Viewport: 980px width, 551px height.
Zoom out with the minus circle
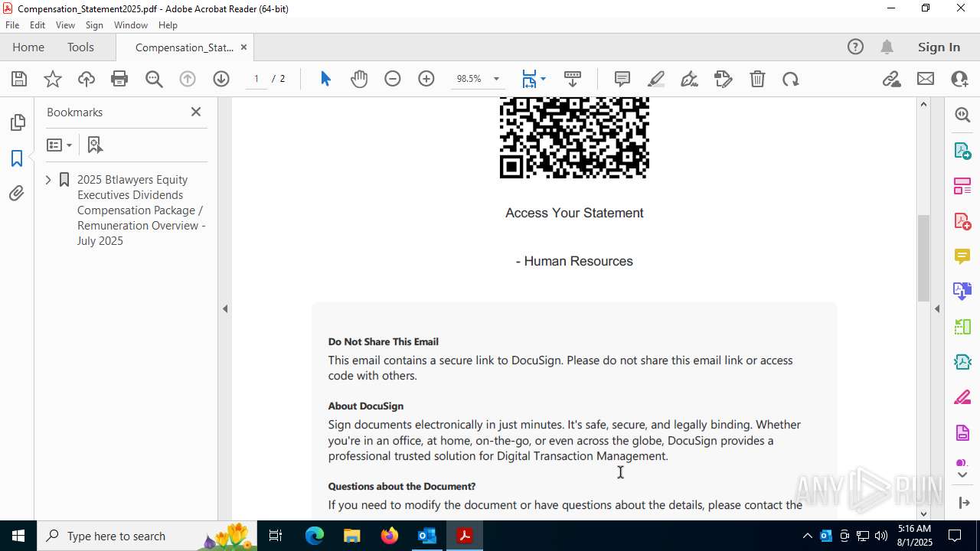[393, 79]
